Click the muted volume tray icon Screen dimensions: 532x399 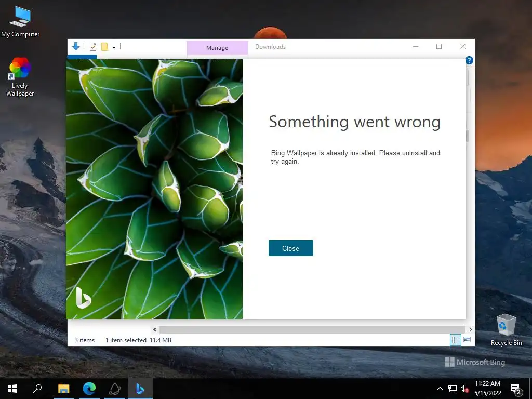click(464, 389)
